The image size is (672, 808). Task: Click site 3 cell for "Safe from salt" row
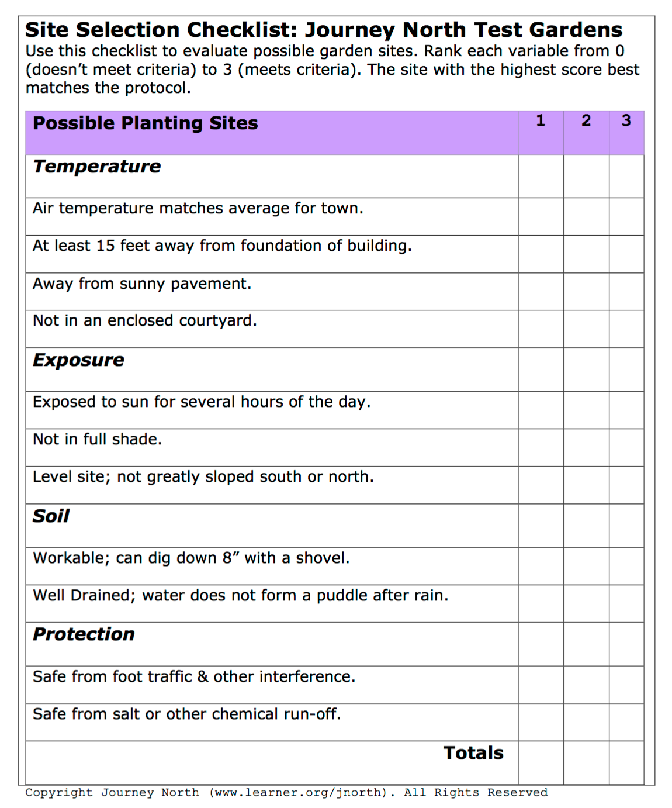click(x=626, y=722)
